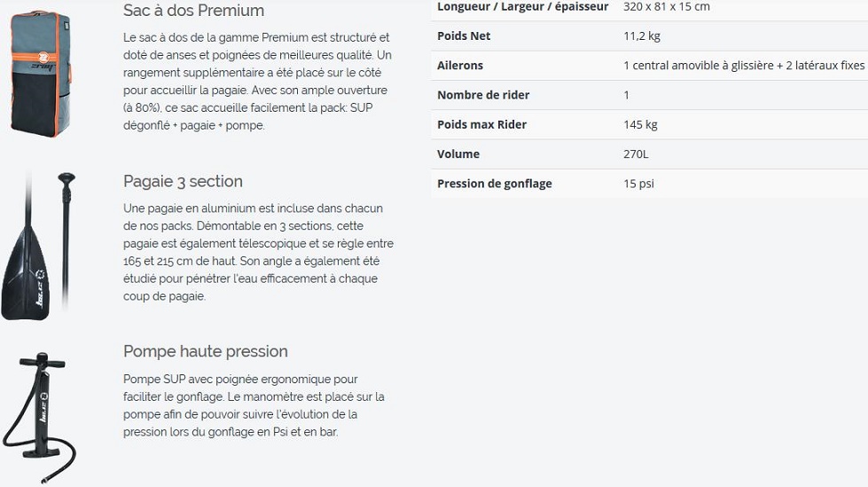The image size is (868, 487).
Task: Click the '270L' volume value
Action: [x=636, y=154]
